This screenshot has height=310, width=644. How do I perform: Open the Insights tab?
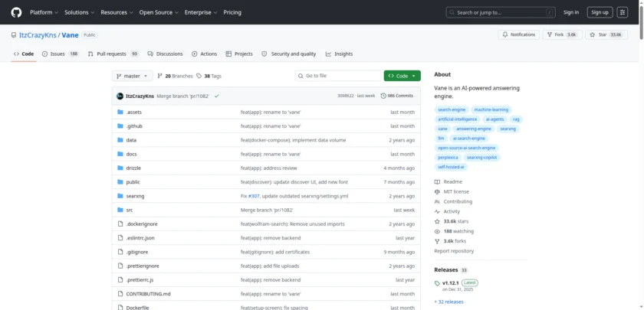339,54
